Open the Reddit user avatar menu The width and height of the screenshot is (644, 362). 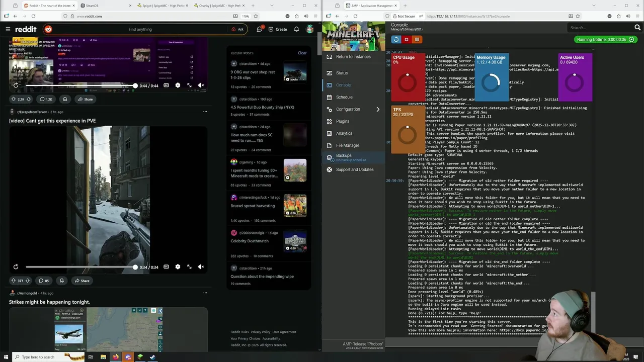coord(310,29)
